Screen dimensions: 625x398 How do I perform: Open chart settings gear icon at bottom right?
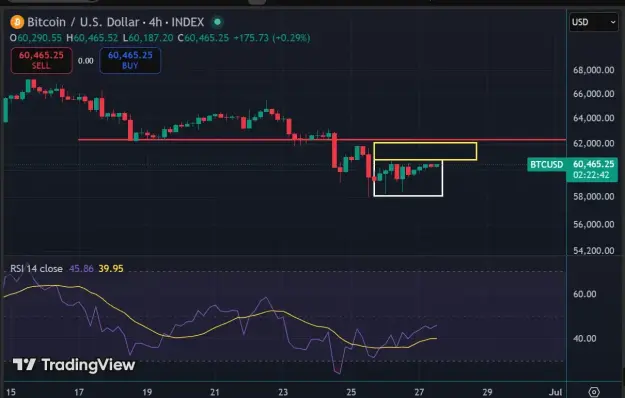[x=594, y=392]
